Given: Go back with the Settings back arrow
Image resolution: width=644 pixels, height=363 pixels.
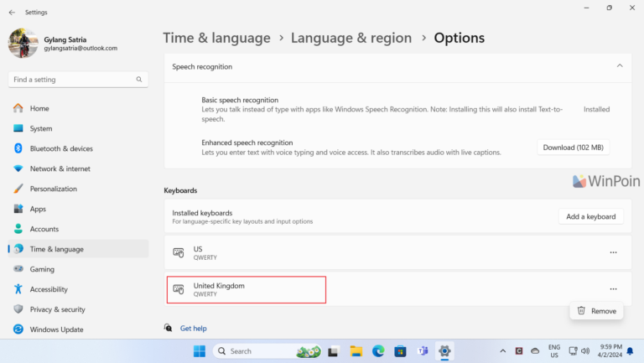Looking at the screenshot, I should click(12, 13).
